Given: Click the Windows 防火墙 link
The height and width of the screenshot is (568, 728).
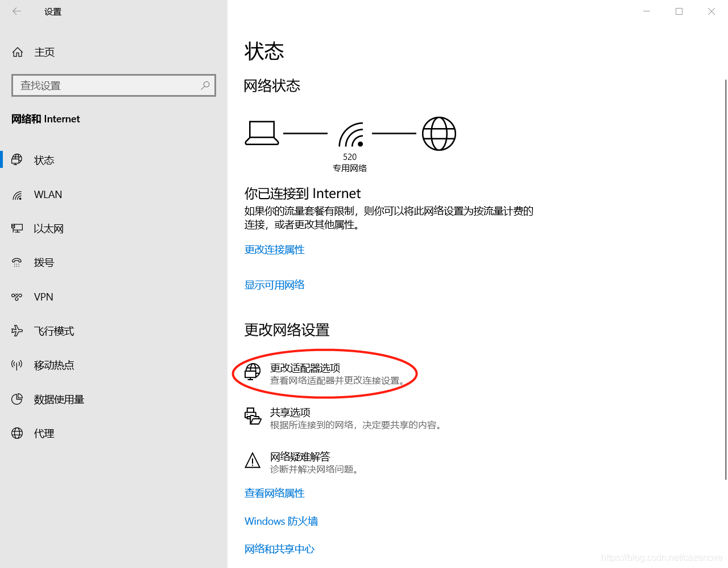Looking at the screenshot, I should pyautogui.click(x=281, y=521).
